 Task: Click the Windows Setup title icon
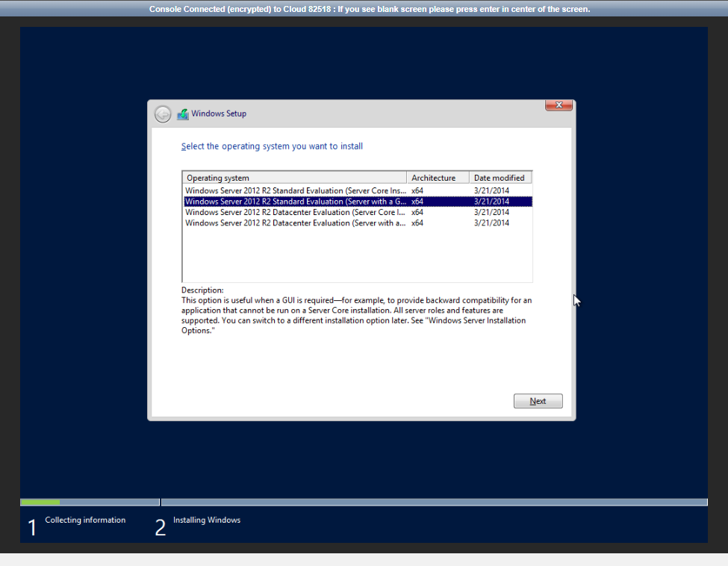click(183, 113)
